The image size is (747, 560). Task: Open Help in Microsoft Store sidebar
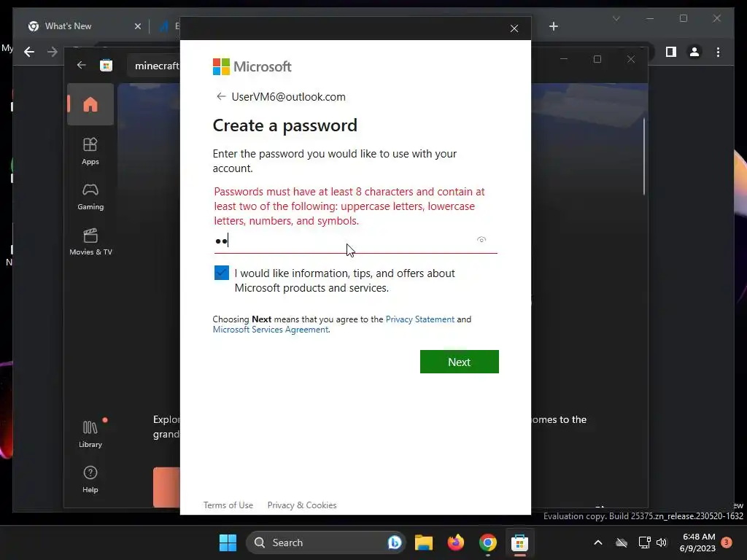[90, 479]
